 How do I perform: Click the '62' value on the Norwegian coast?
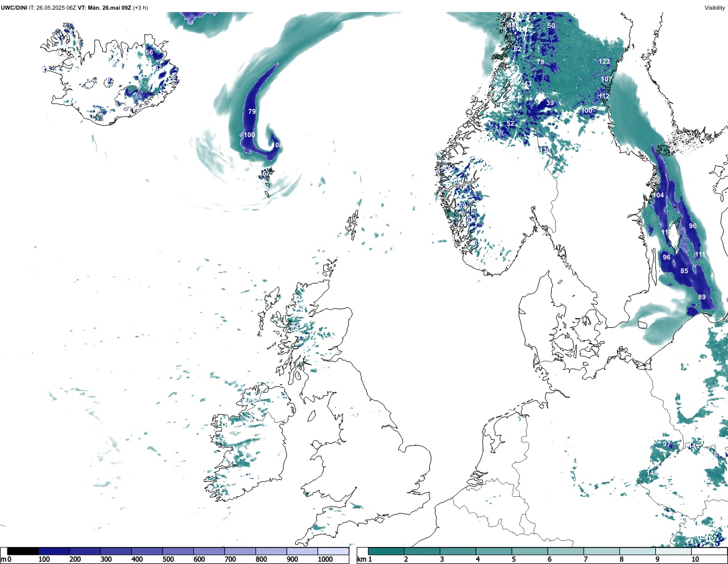tap(518, 49)
